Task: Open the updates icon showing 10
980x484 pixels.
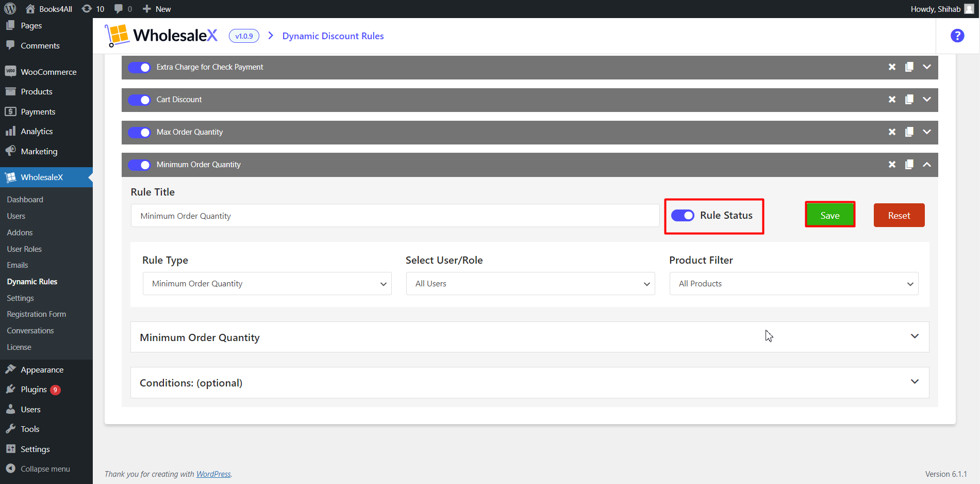Action: [93, 9]
